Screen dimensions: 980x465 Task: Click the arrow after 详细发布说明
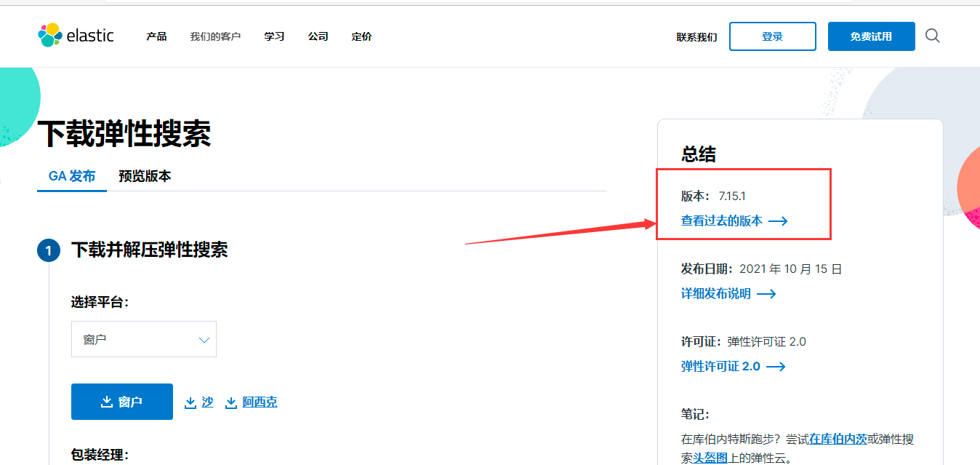pos(766,294)
